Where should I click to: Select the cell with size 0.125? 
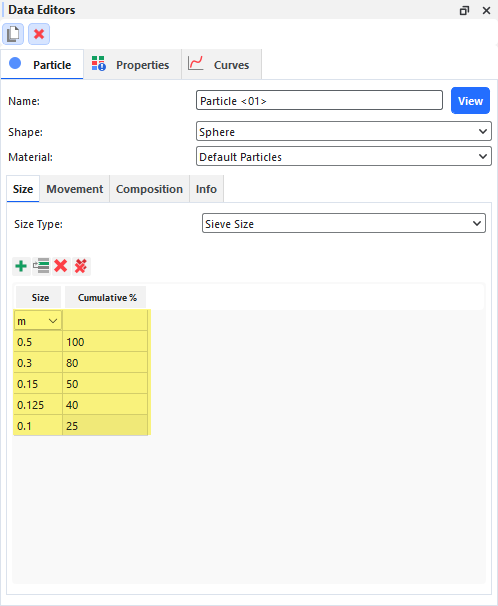pos(38,405)
